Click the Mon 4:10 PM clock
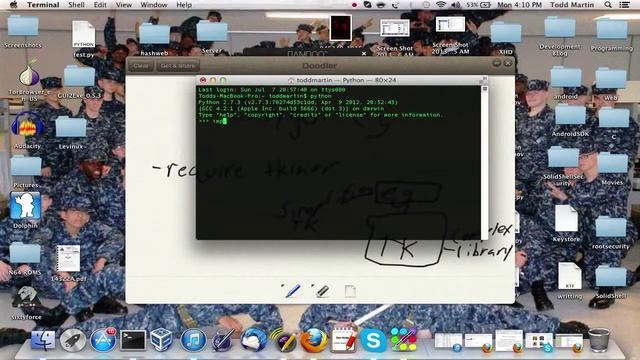 tap(519, 5)
